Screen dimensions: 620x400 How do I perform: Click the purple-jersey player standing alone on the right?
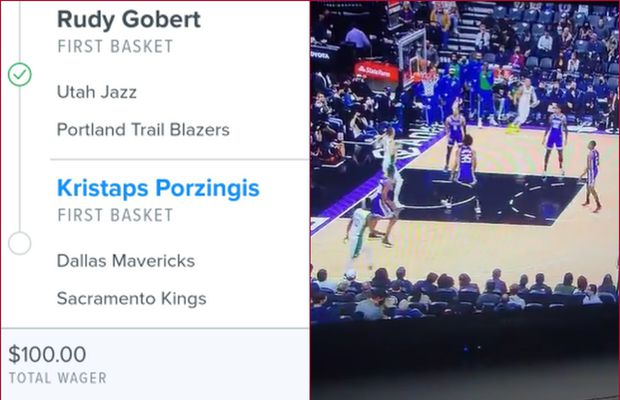(x=591, y=176)
